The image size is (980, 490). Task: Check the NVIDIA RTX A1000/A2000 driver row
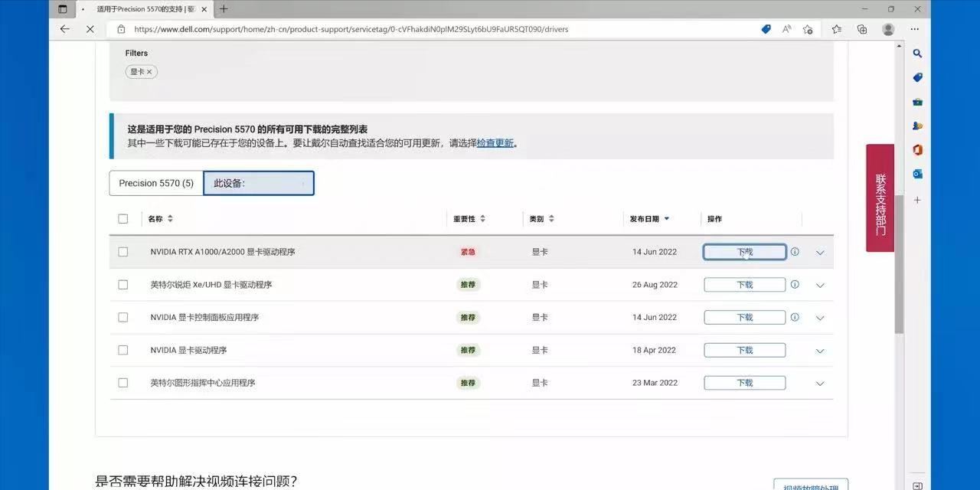pyautogui.click(x=123, y=251)
